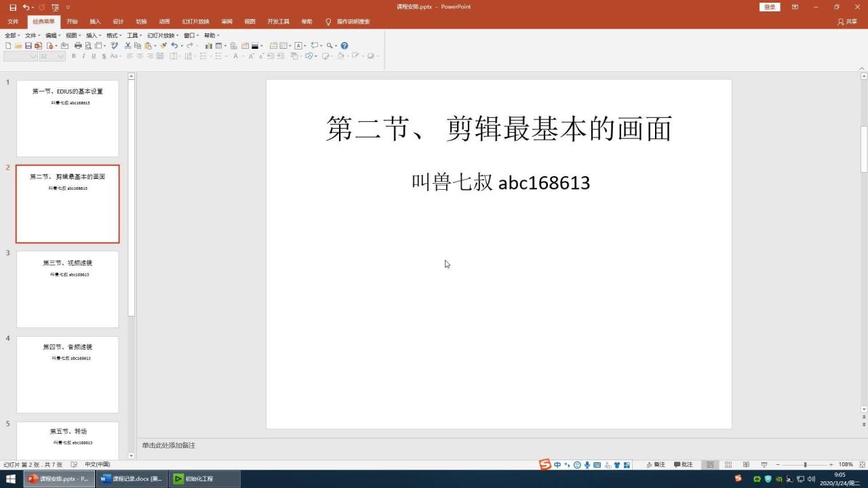Select the Format Painter icon
Image resolution: width=868 pixels, height=488 pixels.
[x=165, y=45]
